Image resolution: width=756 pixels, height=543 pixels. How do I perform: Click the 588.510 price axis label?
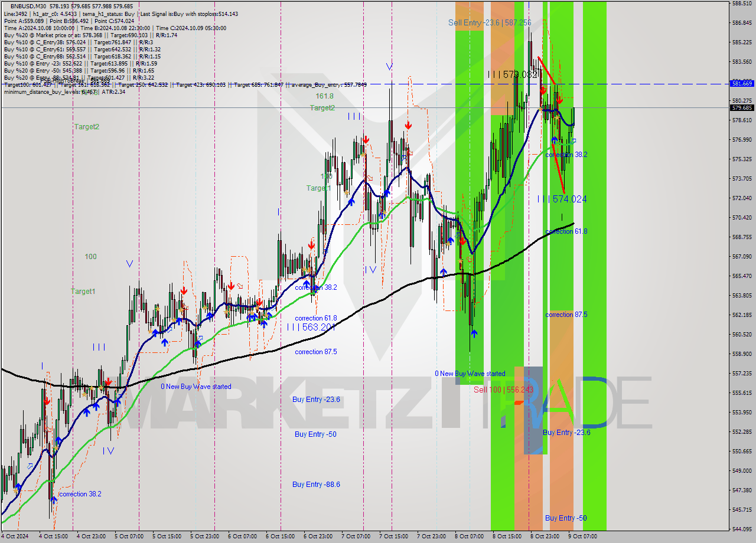742,3
